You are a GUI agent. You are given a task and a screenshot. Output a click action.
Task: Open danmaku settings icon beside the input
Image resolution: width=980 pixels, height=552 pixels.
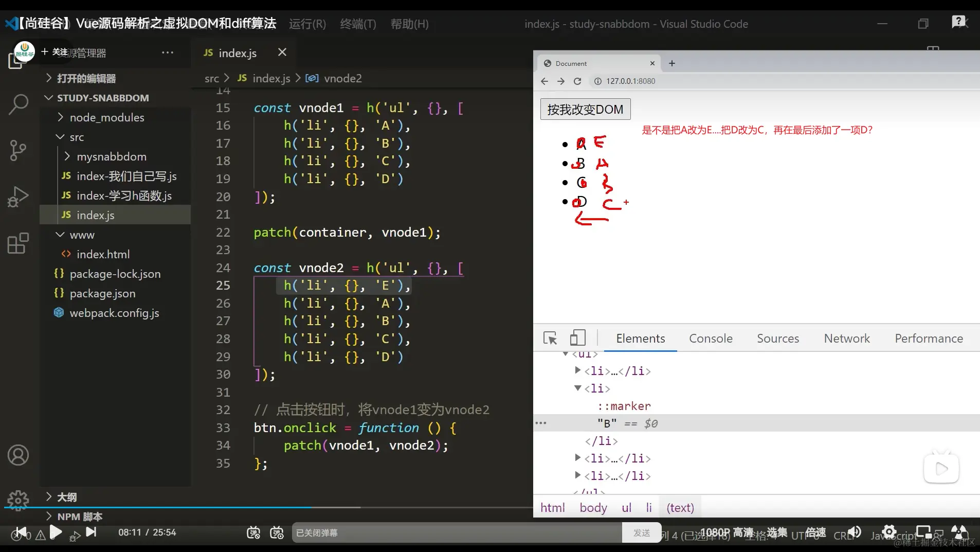coord(277,533)
